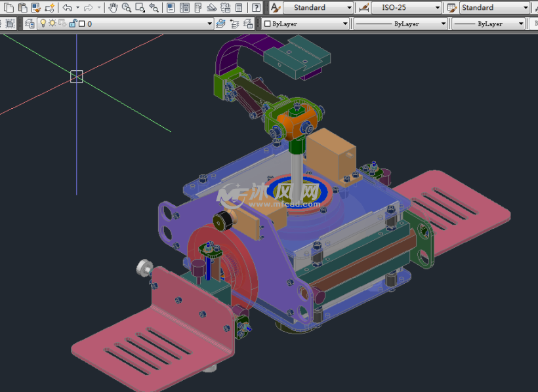Select the Pan hand tool
The width and height of the screenshot is (538, 392).
pyautogui.click(x=112, y=8)
